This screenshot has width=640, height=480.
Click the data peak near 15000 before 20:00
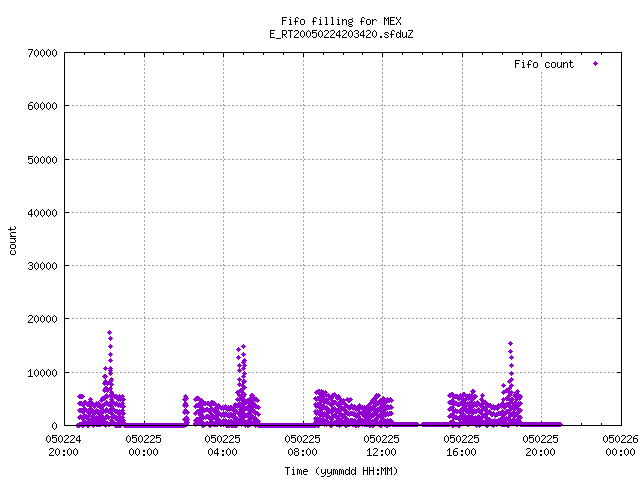510,344
